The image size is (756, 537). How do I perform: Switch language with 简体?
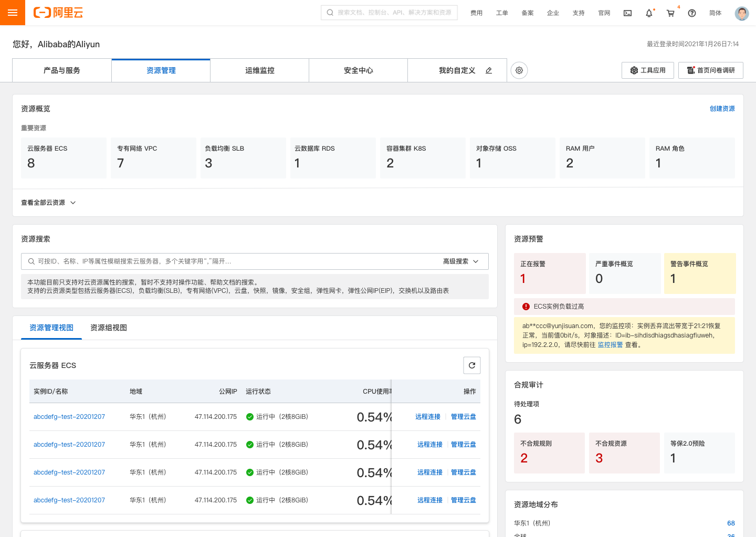tap(716, 13)
